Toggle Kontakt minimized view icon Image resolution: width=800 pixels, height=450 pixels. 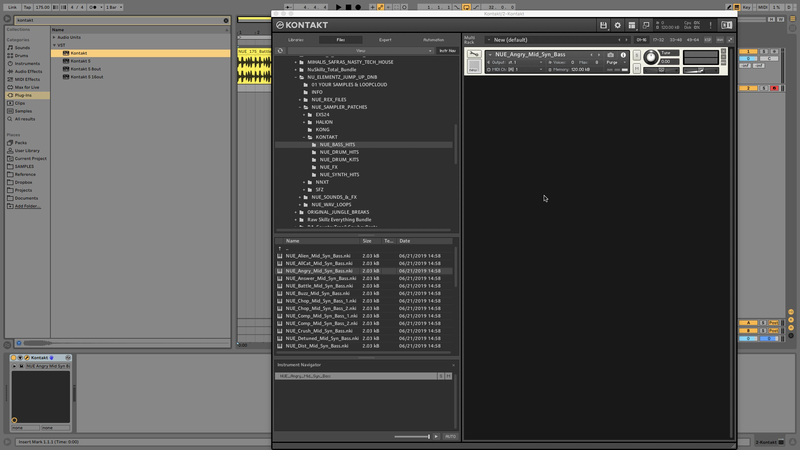click(646, 25)
